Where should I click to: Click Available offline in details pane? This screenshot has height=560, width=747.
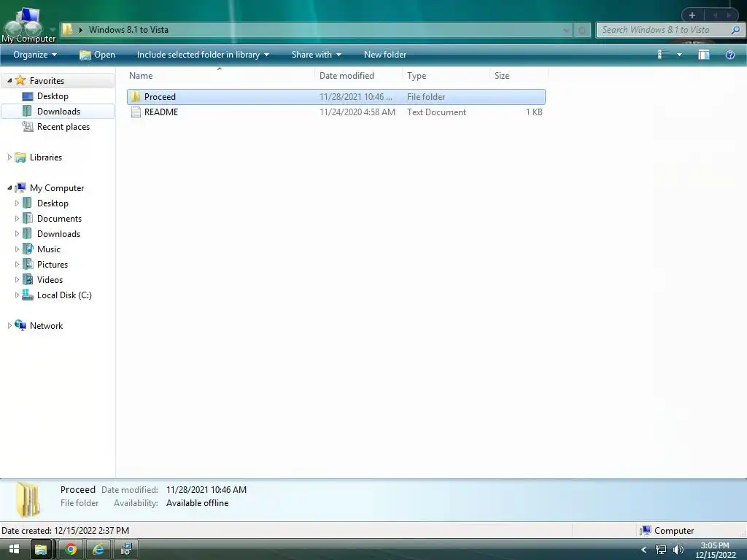(x=197, y=503)
